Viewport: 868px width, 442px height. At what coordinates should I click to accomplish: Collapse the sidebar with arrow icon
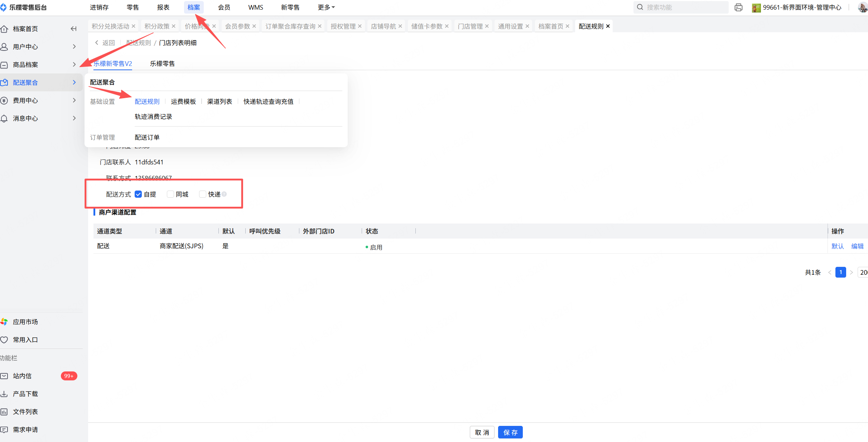pyautogui.click(x=74, y=29)
